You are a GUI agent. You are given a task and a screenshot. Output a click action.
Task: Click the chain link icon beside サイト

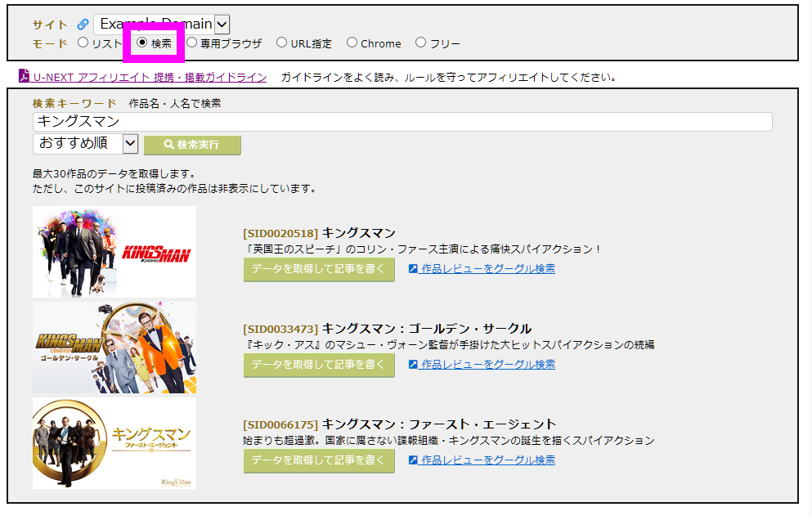click(83, 25)
